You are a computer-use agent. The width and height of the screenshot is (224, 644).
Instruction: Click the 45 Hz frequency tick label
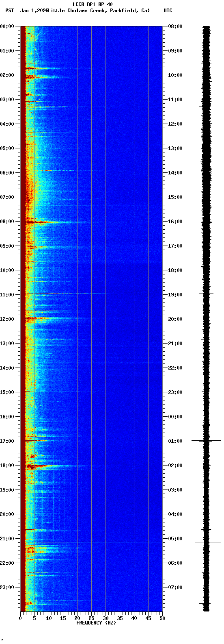click(148, 618)
